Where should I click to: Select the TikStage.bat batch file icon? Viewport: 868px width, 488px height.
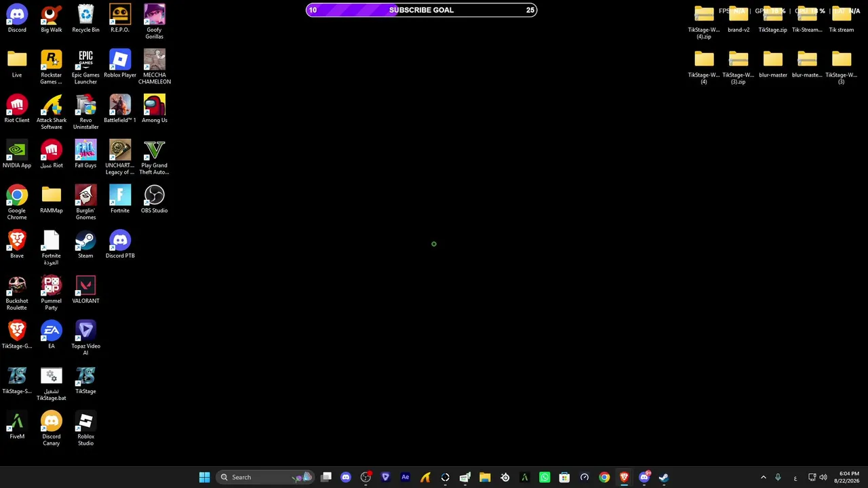52,383
